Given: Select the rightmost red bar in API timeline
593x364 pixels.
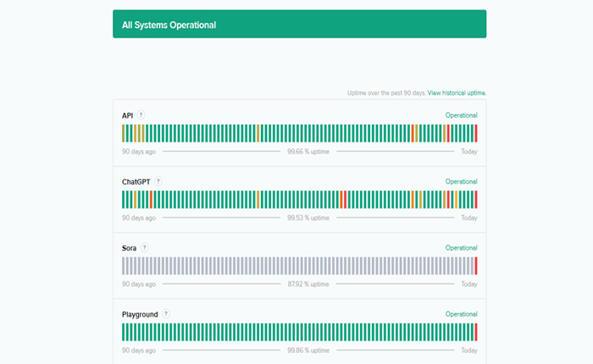Looking at the screenshot, I should [x=476, y=133].
